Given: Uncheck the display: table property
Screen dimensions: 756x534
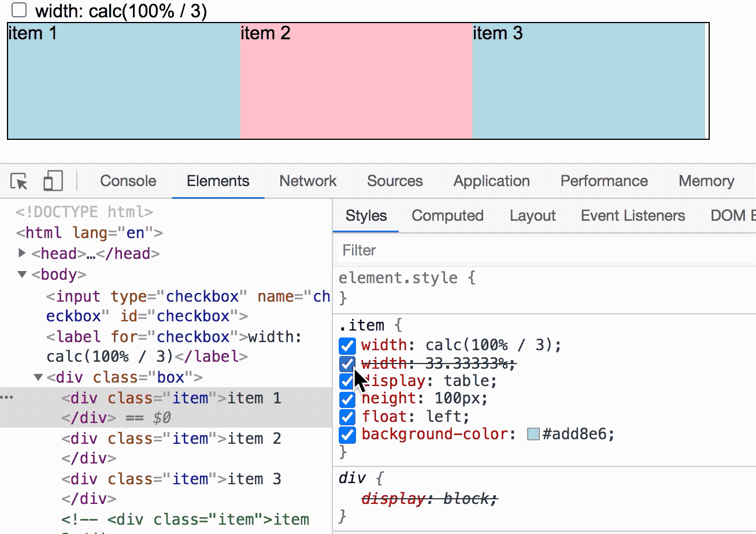Looking at the screenshot, I should pos(347,381).
